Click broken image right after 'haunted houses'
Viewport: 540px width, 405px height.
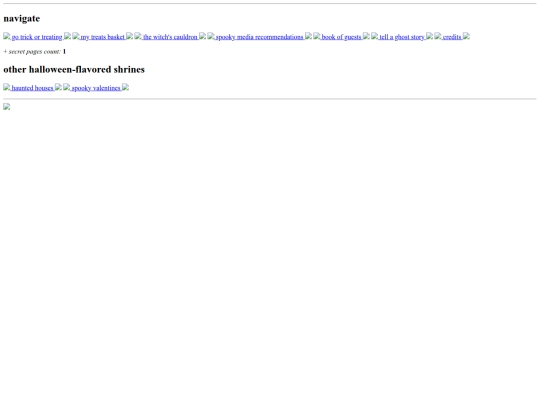click(x=58, y=87)
